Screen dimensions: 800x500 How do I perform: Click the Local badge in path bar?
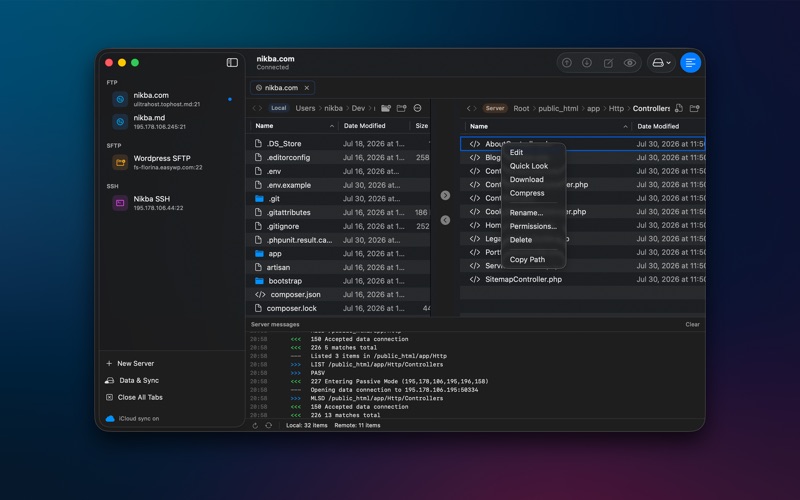[x=279, y=108]
